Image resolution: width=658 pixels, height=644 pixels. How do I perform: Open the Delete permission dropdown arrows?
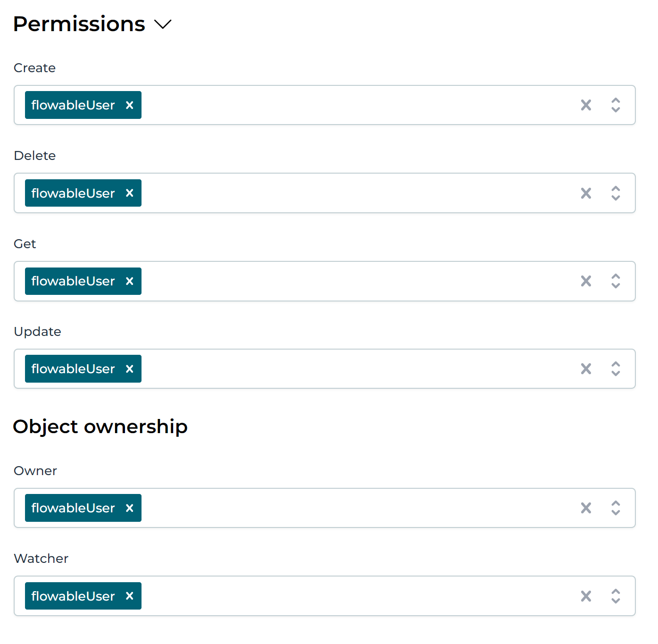click(x=616, y=193)
